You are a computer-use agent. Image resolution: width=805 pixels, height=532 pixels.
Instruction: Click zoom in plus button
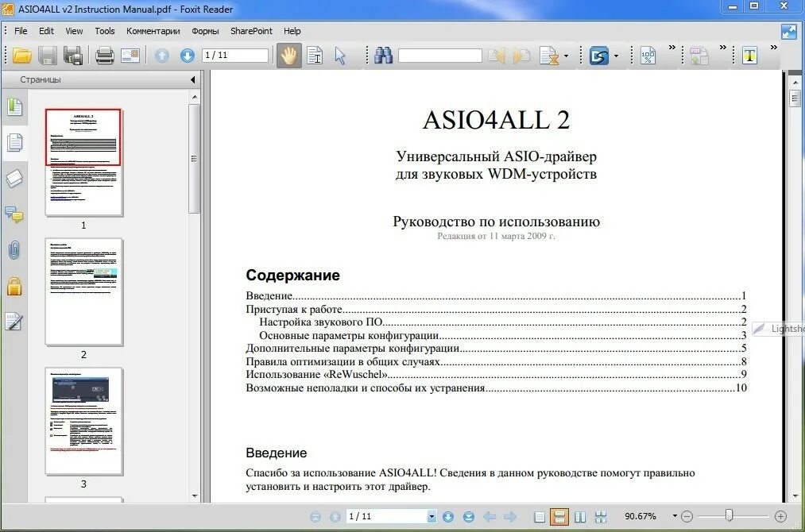[780, 517]
